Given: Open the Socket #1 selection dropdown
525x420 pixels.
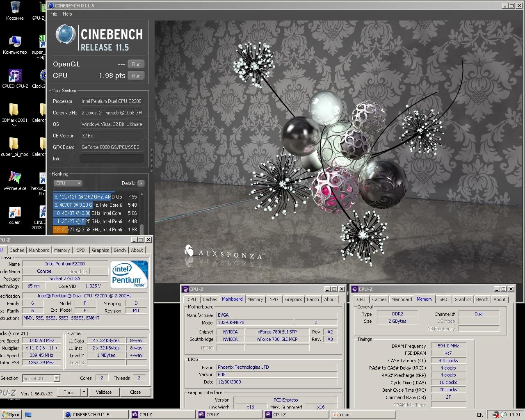Looking at the screenshot, I should [x=41, y=378].
